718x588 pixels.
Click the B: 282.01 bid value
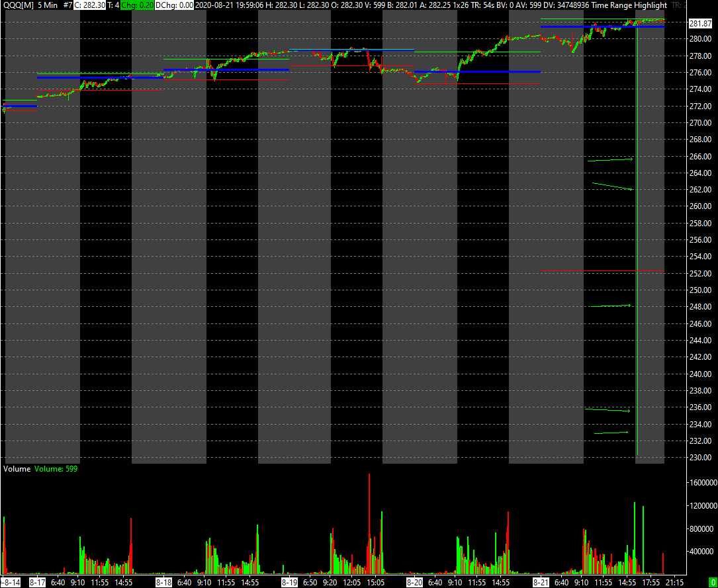(403, 5)
